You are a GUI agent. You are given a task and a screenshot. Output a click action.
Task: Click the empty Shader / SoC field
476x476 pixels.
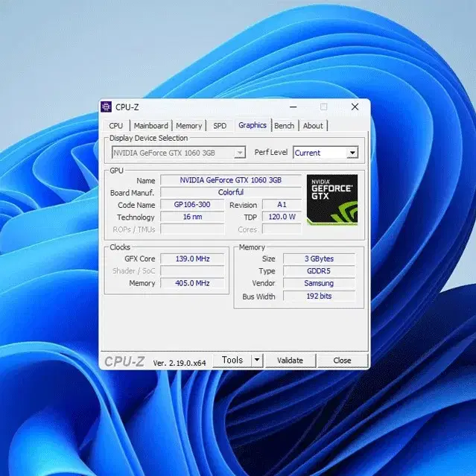pyautogui.click(x=192, y=271)
